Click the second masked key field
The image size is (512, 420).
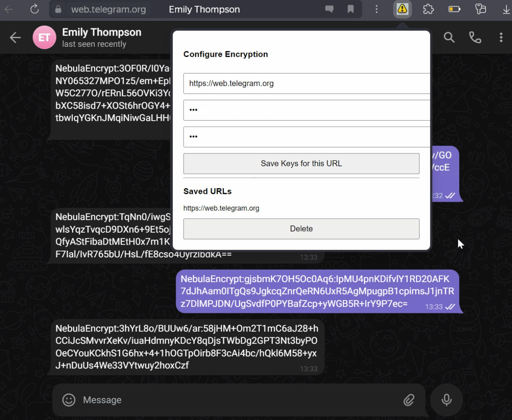(x=307, y=137)
